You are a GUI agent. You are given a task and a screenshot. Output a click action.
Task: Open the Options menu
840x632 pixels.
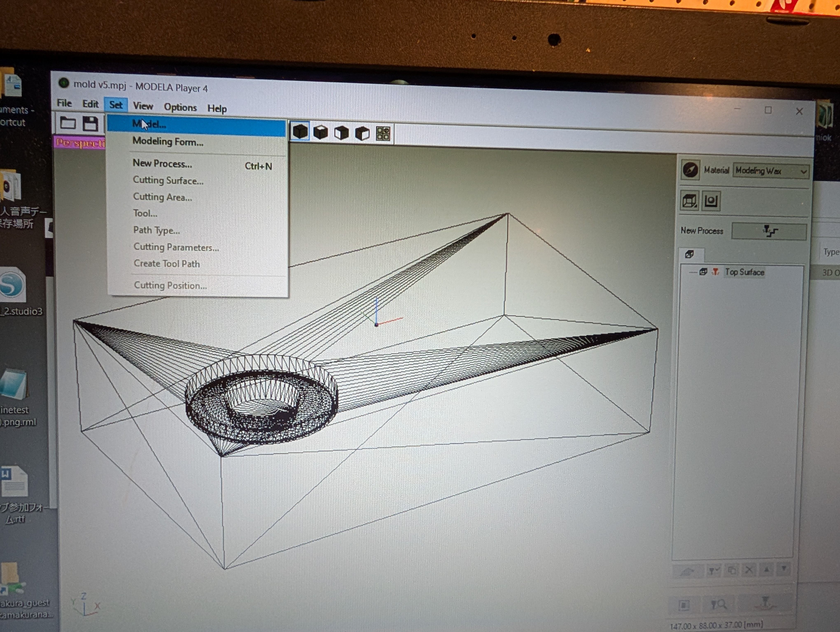180,107
